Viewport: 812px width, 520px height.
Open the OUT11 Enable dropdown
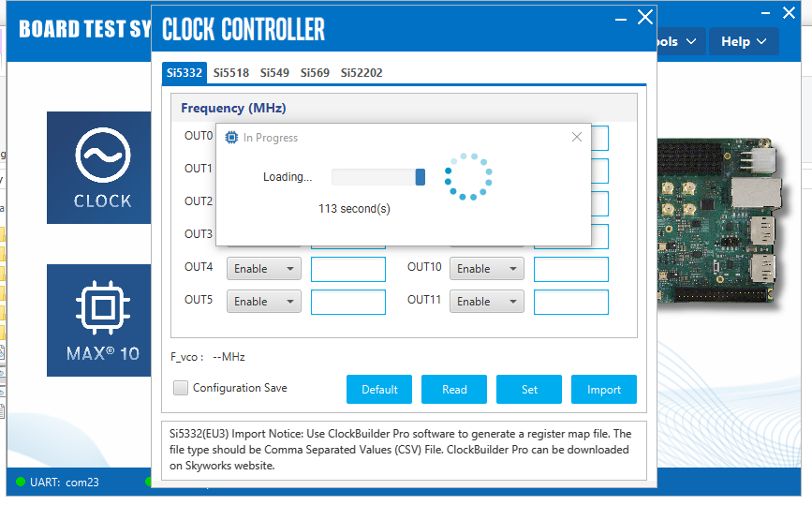pyautogui.click(x=487, y=302)
